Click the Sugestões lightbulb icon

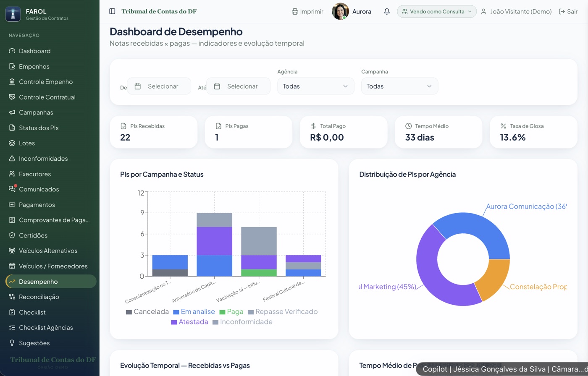tap(12, 343)
